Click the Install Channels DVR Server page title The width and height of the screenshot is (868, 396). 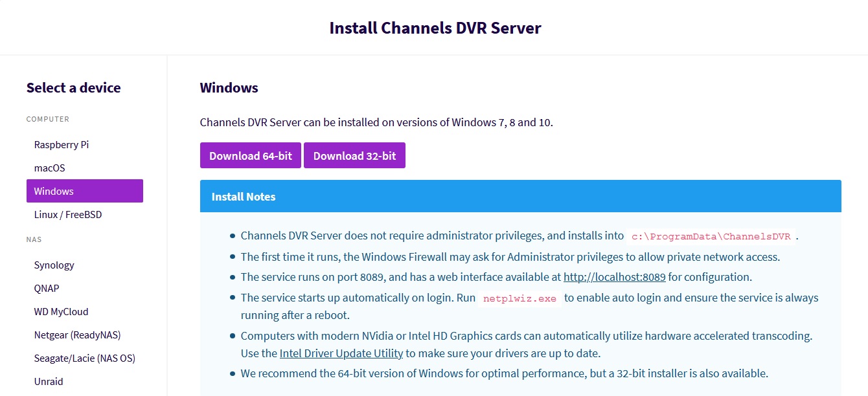tap(435, 28)
